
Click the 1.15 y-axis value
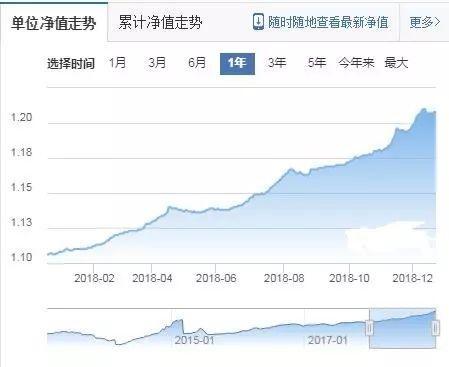pos(21,187)
